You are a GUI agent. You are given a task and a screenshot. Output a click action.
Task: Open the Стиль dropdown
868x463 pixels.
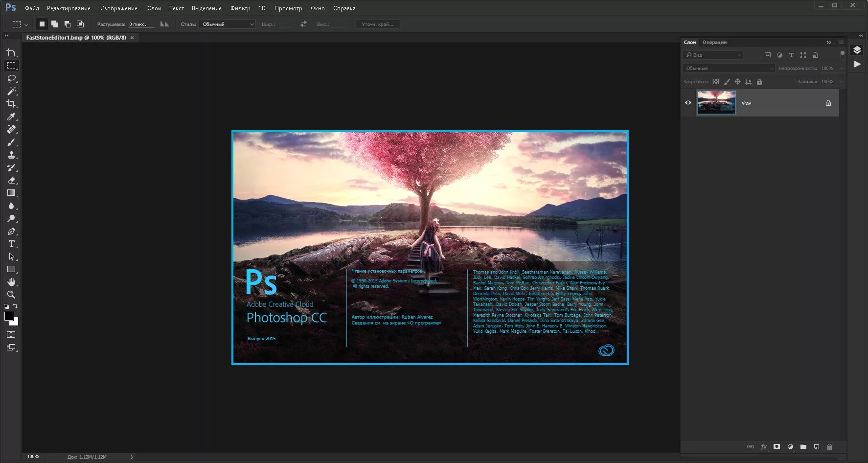pos(227,24)
